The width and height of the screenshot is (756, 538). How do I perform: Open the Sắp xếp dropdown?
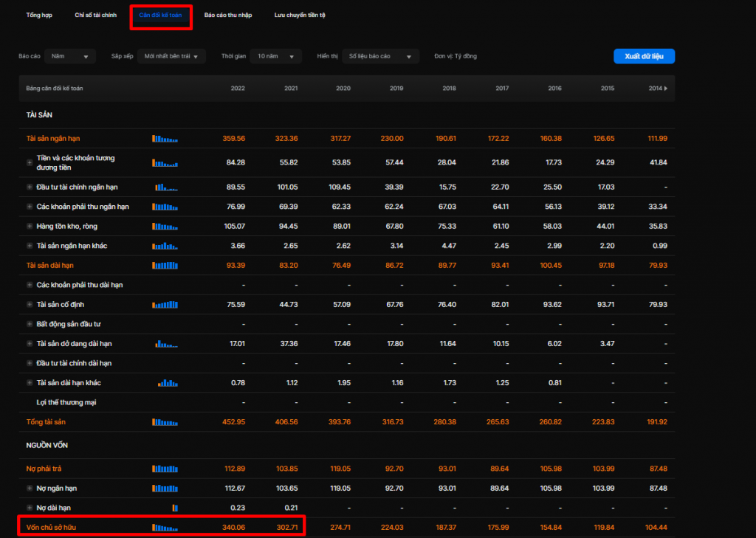tap(171, 57)
